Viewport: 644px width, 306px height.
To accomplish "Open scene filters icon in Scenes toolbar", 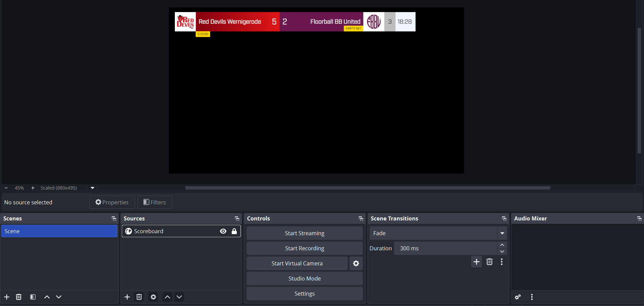I will [x=33, y=297].
